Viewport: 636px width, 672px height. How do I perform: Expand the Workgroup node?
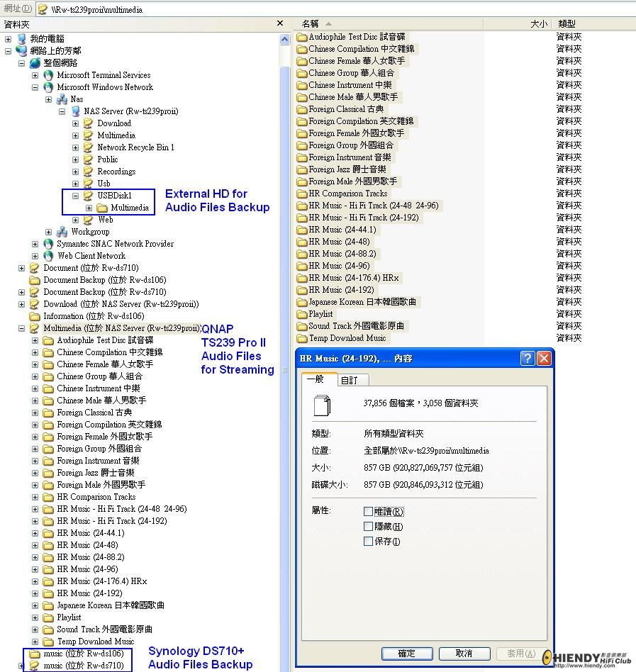coord(48,232)
